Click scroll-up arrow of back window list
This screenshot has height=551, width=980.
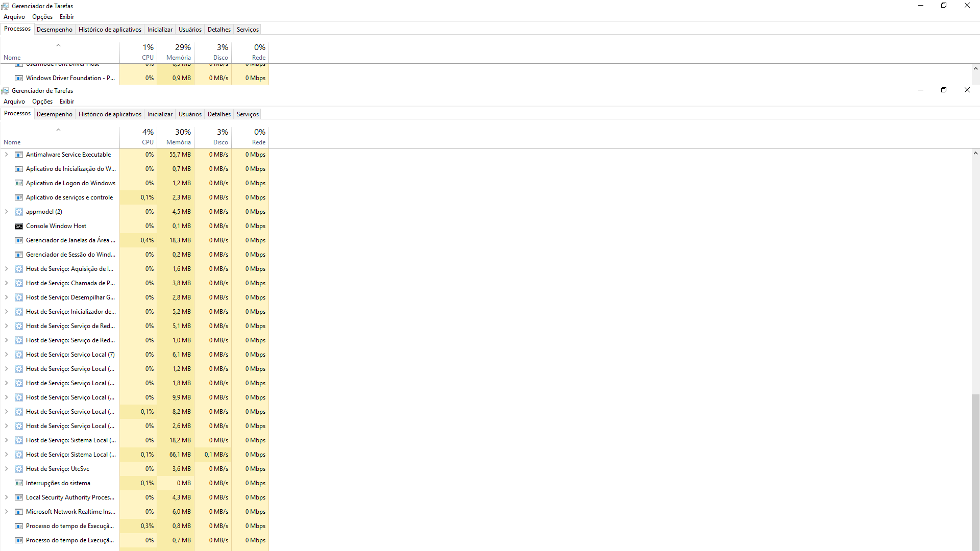[x=975, y=68]
